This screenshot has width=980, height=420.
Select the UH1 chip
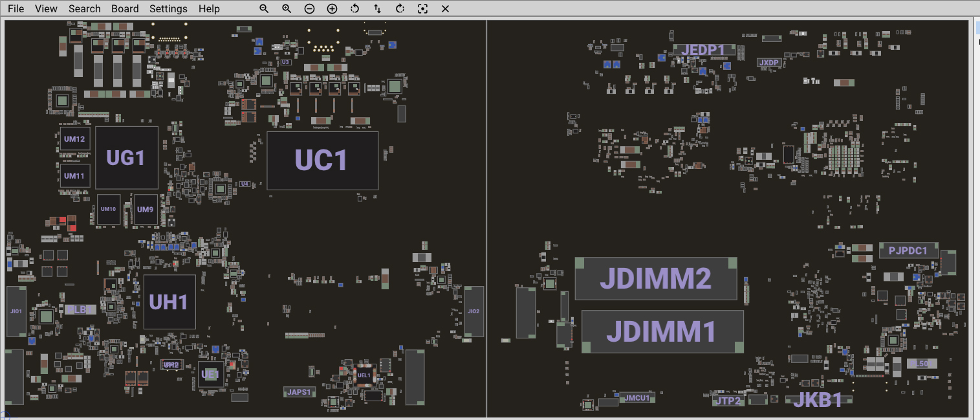[x=169, y=302]
